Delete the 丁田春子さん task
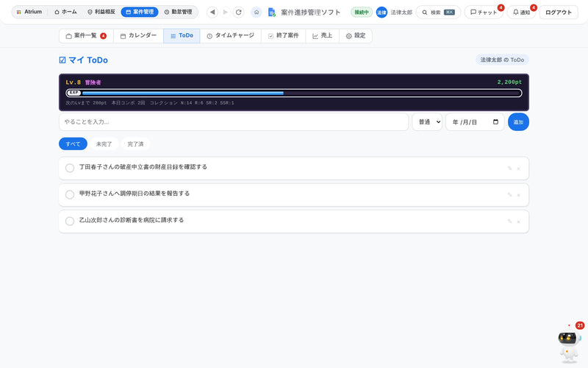This screenshot has width=588, height=368. [519, 169]
